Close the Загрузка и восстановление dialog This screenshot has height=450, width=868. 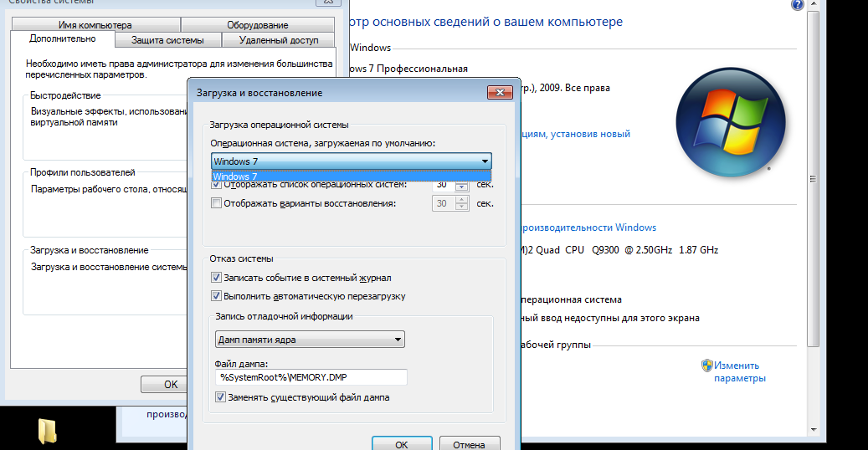tap(500, 93)
